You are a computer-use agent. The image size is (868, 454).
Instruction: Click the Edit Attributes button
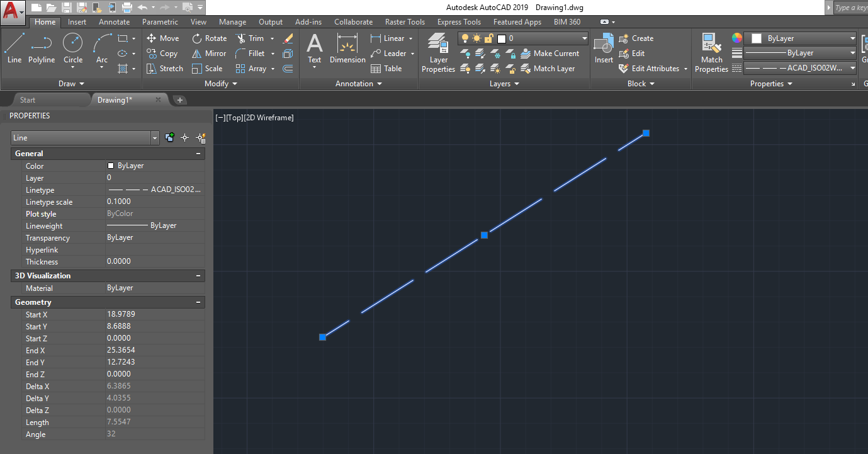(x=648, y=69)
